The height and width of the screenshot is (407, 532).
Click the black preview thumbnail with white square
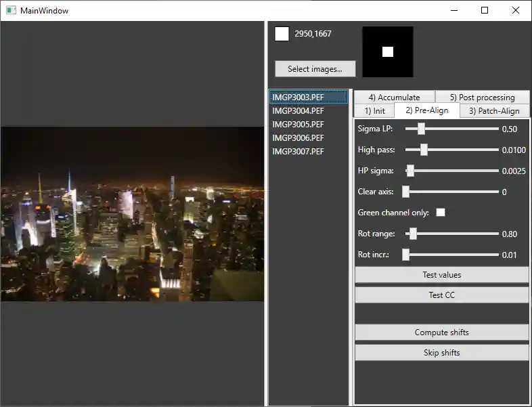388,52
